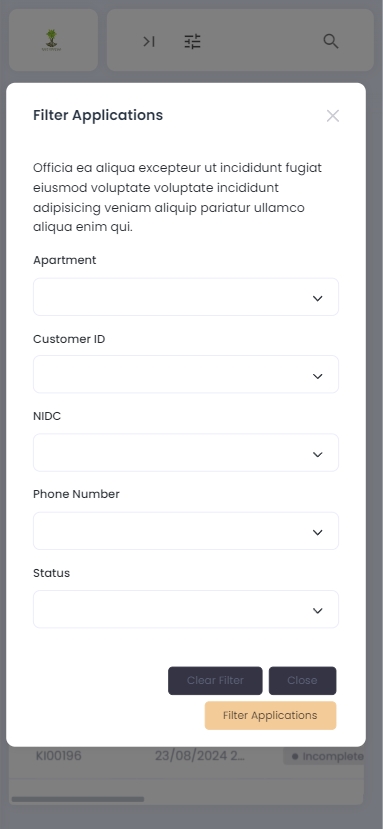Click the Clear Filter button

(x=215, y=680)
